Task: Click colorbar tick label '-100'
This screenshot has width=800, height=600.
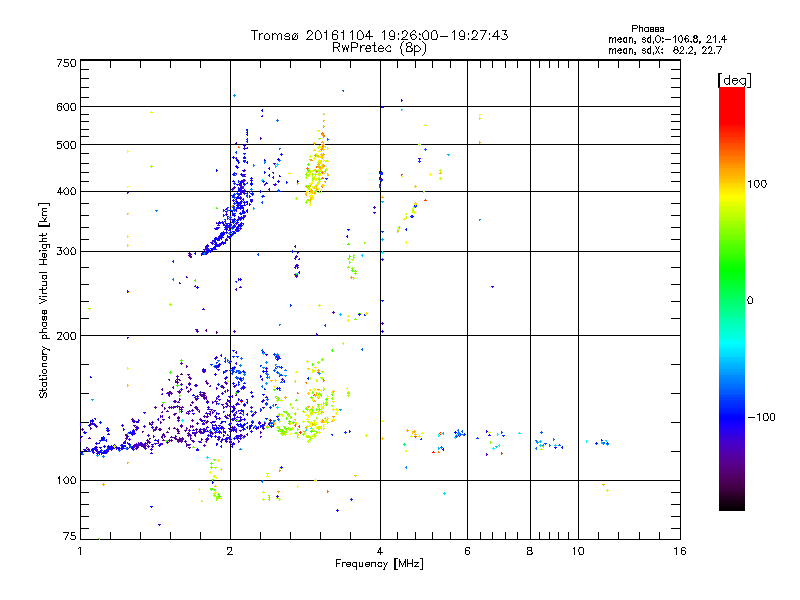Action: pyautogui.click(x=761, y=417)
